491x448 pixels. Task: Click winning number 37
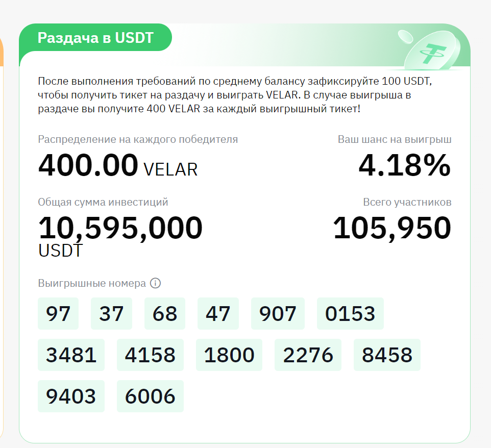tap(111, 313)
